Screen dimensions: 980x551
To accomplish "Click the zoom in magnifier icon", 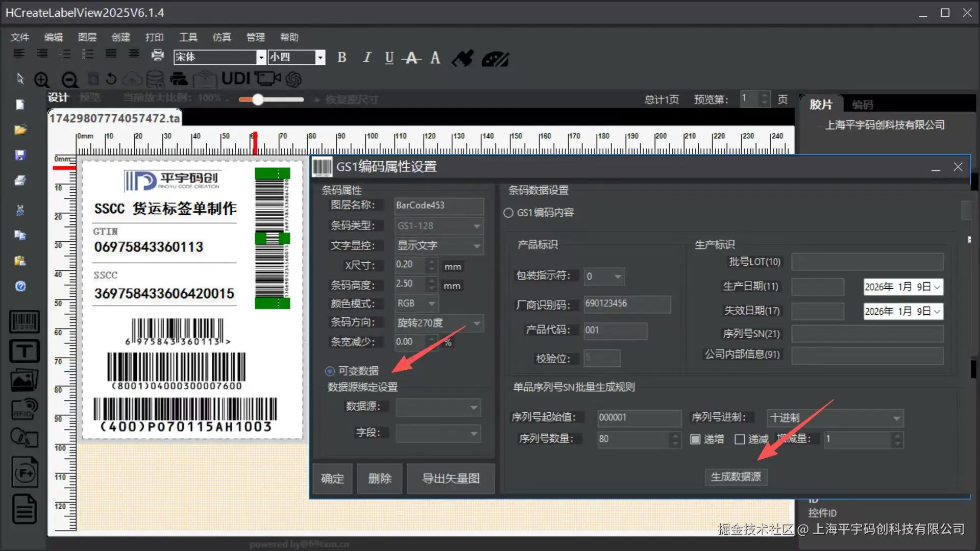I will pyautogui.click(x=42, y=80).
